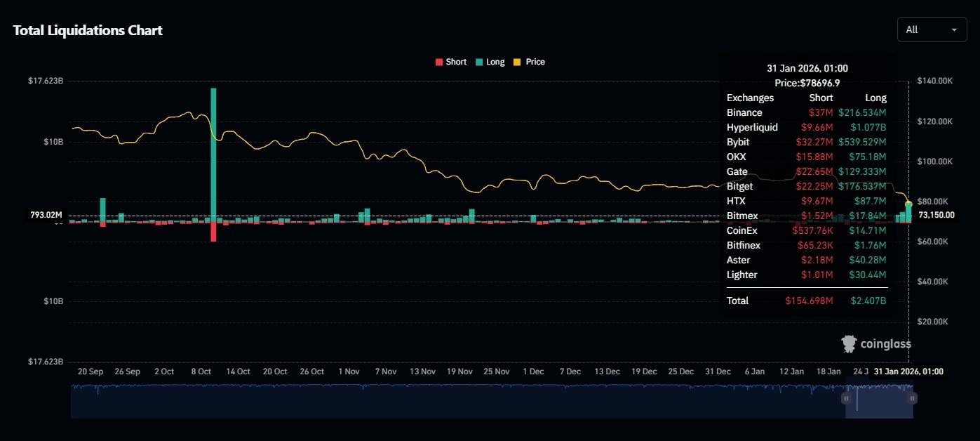Select the tallest green long-liquidation bar
This screenshot has width=980, height=441.
213,154
